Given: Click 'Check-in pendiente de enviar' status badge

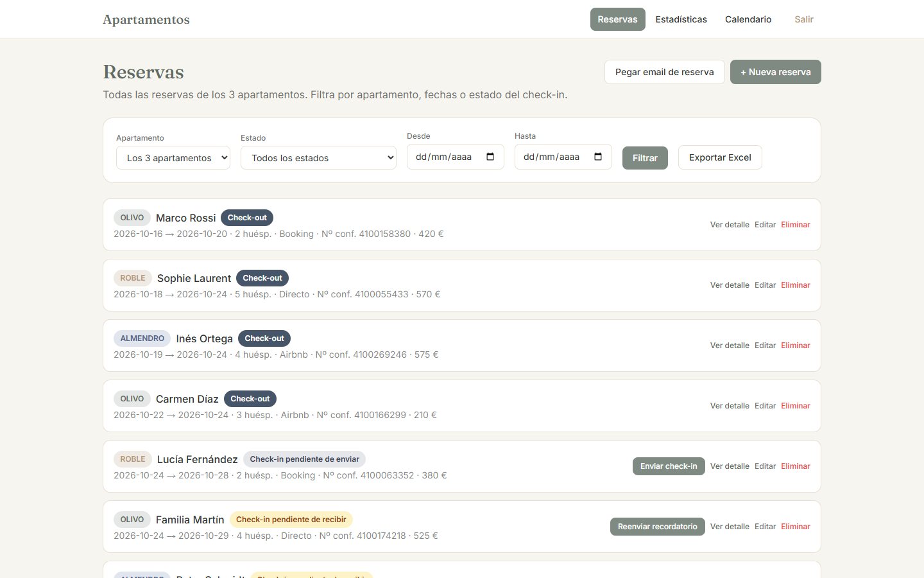Looking at the screenshot, I should [x=304, y=459].
